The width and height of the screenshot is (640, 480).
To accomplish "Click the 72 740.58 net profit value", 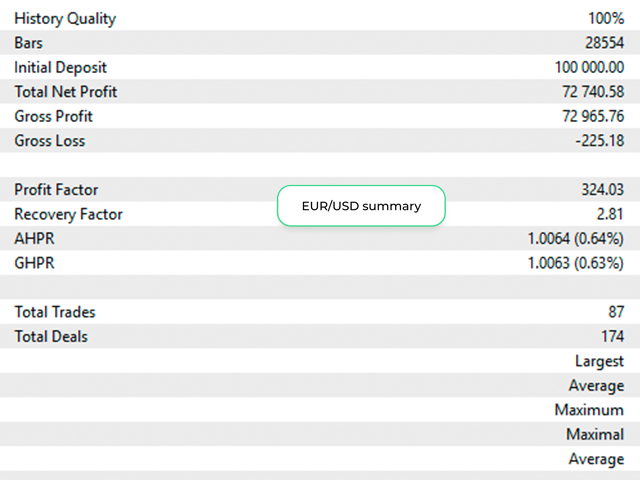I will (x=593, y=92).
